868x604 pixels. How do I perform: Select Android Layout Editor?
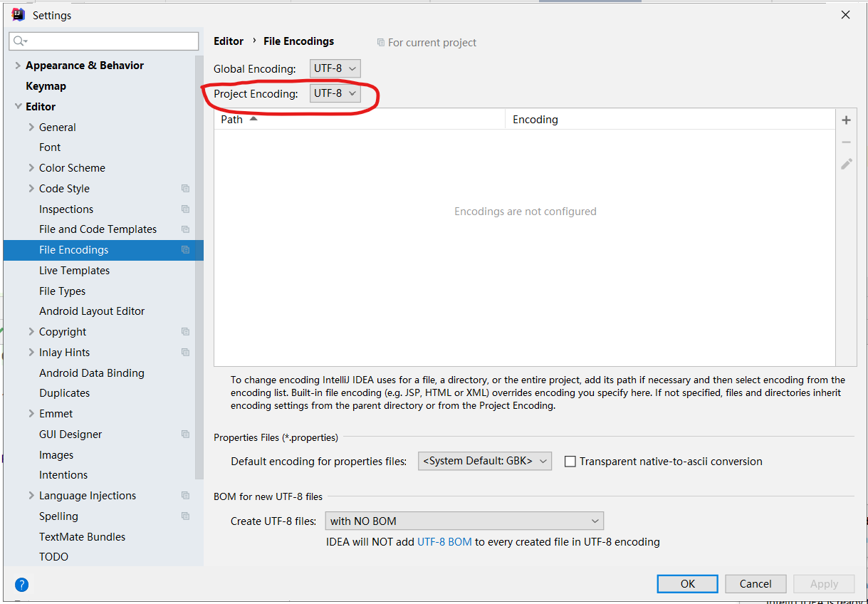point(92,311)
